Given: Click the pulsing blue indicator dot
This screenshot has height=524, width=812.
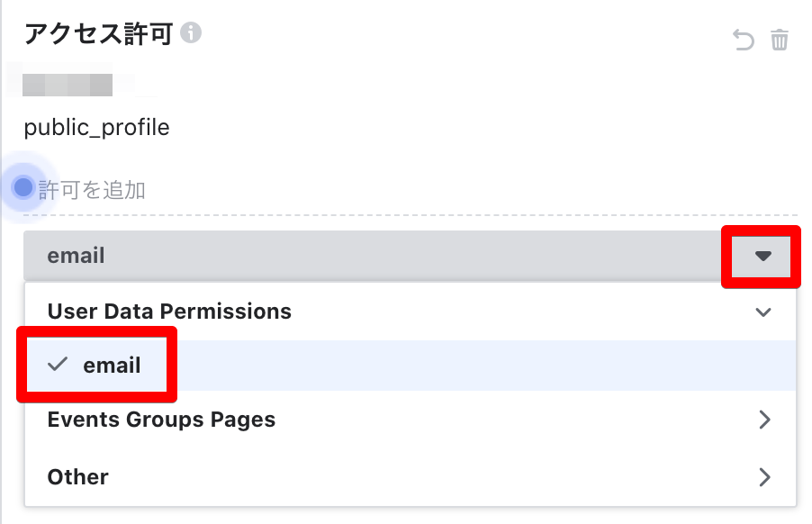Looking at the screenshot, I should (x=23, y=187).
